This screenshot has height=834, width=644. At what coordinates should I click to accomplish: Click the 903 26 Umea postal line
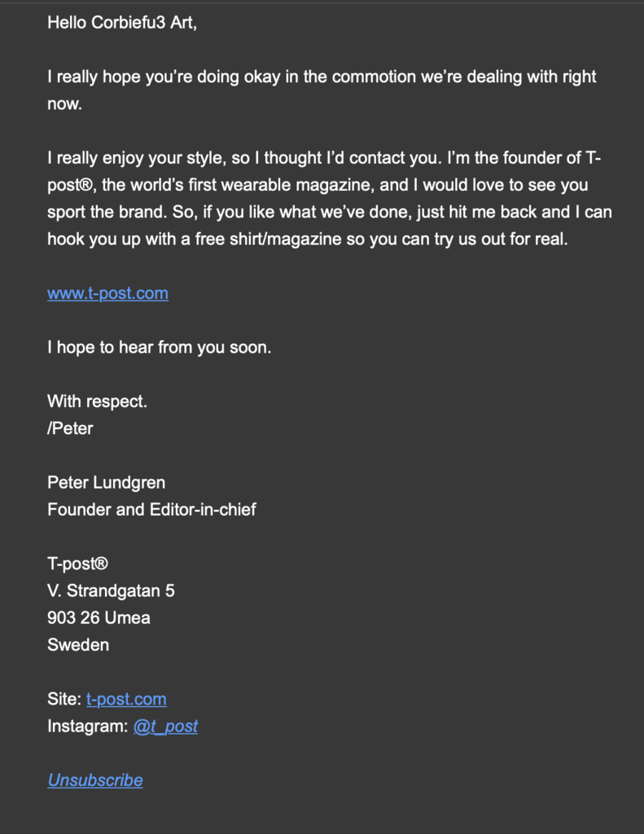pyautogui.click(x=99, y=618)
